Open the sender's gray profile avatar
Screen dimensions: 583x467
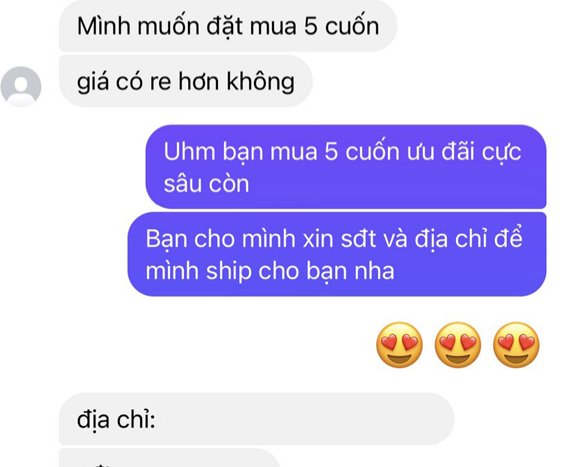(21, 86)
